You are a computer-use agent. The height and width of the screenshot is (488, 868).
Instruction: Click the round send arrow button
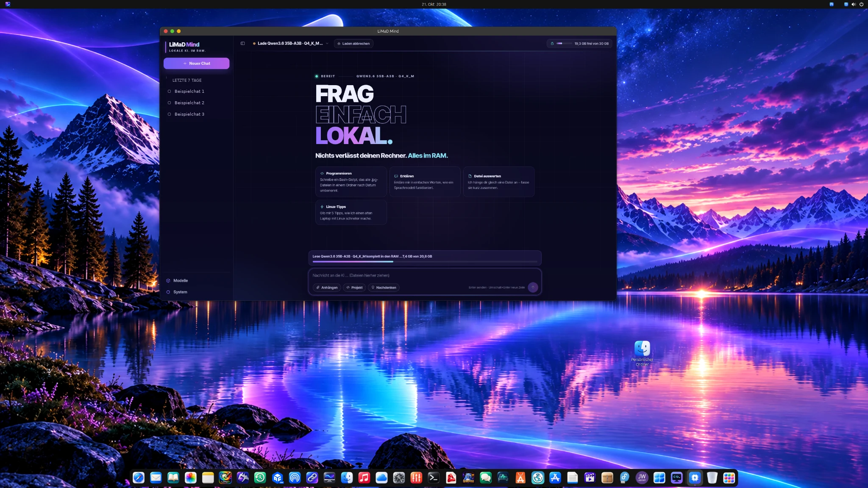[x=533, y=287]
